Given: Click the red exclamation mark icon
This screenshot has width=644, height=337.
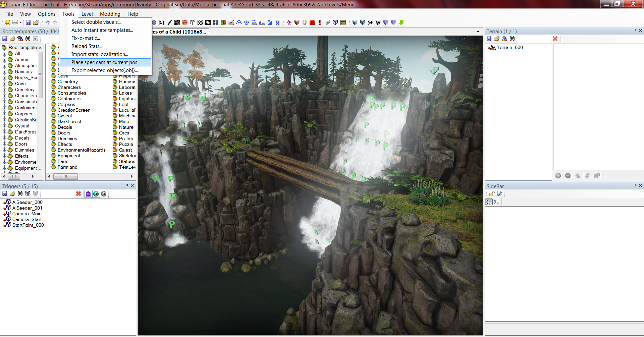Looking at the screenshot, I should pyautogui.click(x=320, y=22).
